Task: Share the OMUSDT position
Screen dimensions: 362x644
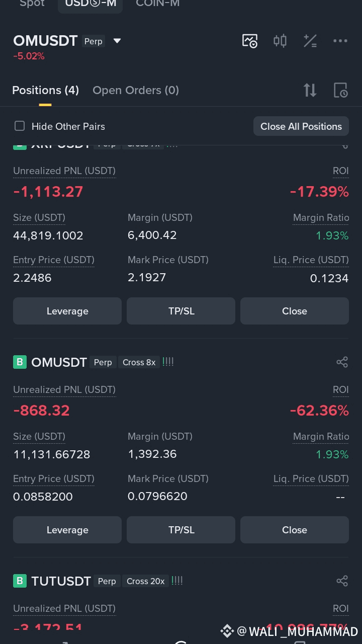Action: click(342, 362)
